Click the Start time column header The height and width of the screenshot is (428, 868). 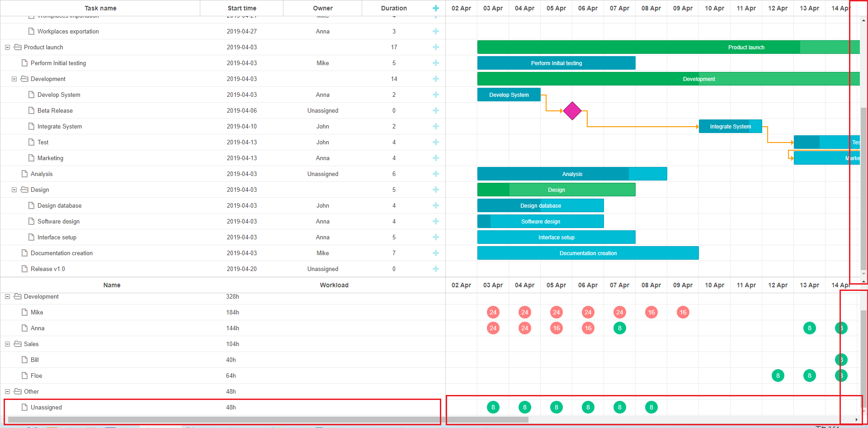[242, 8]
